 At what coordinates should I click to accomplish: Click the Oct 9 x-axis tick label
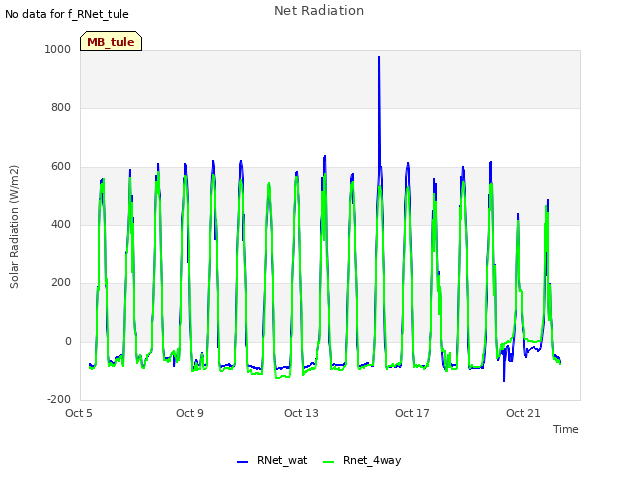[x=190, y=413]
